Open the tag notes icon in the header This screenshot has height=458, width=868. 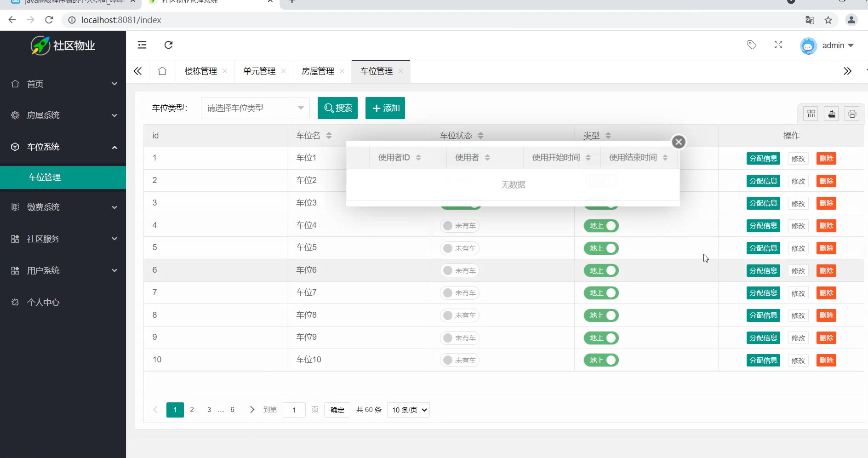coord(752,45)
